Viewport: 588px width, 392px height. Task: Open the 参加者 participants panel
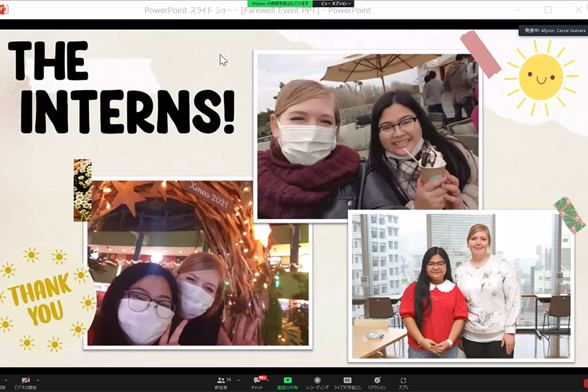point(221,383)
